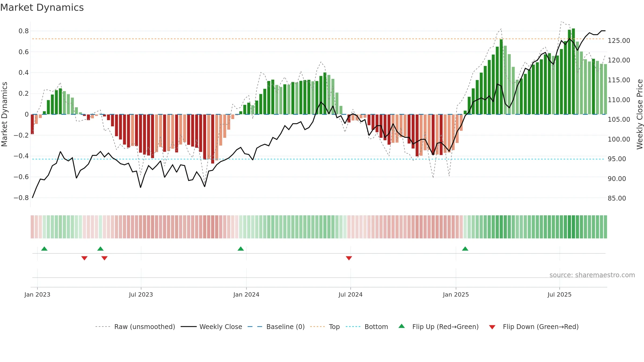Click the deepest red bar near Nov 2023
This screenshot has width=644, height=362.
(x=213, y=139)
